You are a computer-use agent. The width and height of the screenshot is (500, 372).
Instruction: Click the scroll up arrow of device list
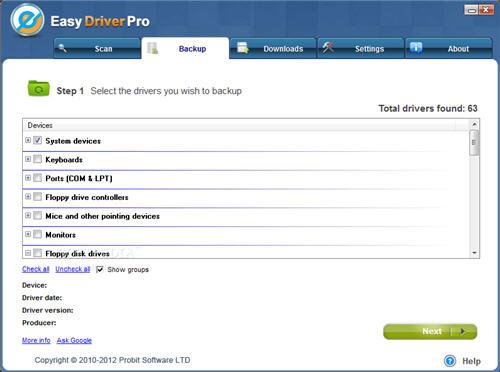pos(474,125)
